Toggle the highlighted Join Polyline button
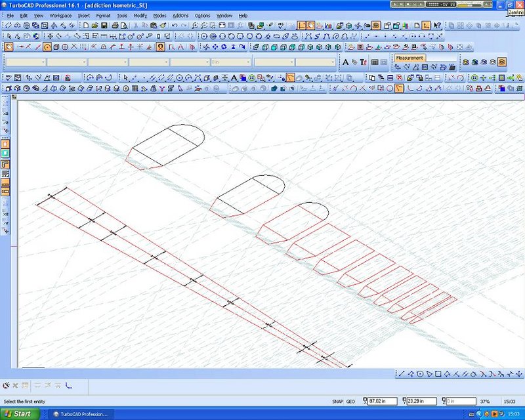525x420 pixels. [x=399, y=89]
